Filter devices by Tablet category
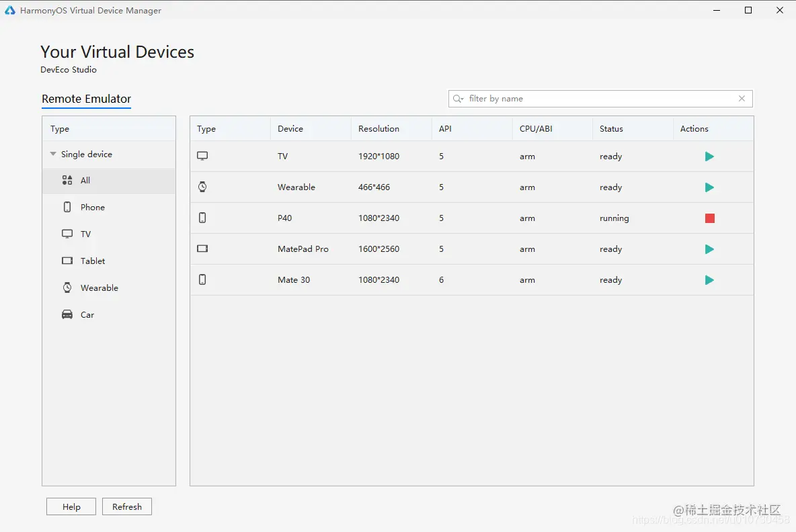The image size is (796, 532). point(109,261)
